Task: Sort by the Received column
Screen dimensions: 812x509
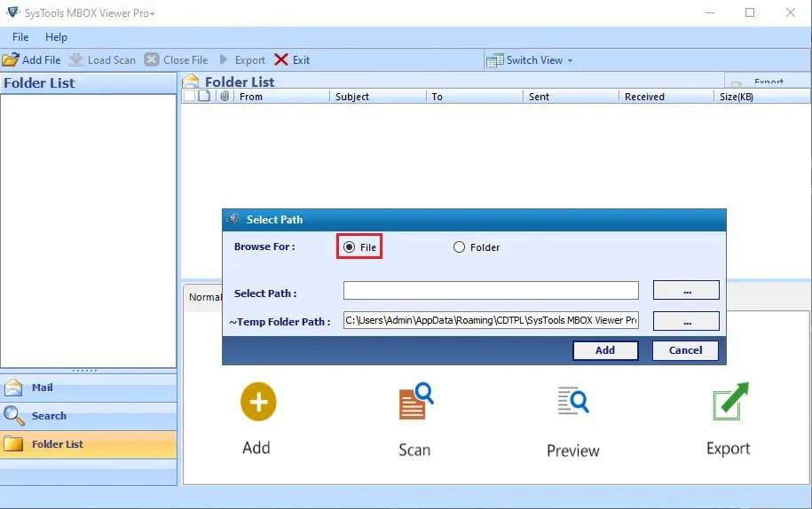Action: click(667, 97)
